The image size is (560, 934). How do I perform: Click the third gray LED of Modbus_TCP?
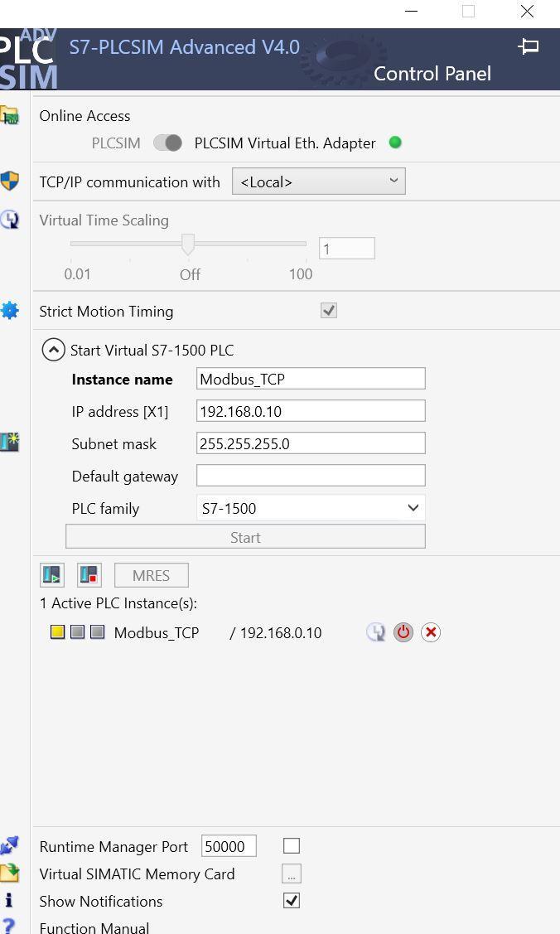click(98, 632)
